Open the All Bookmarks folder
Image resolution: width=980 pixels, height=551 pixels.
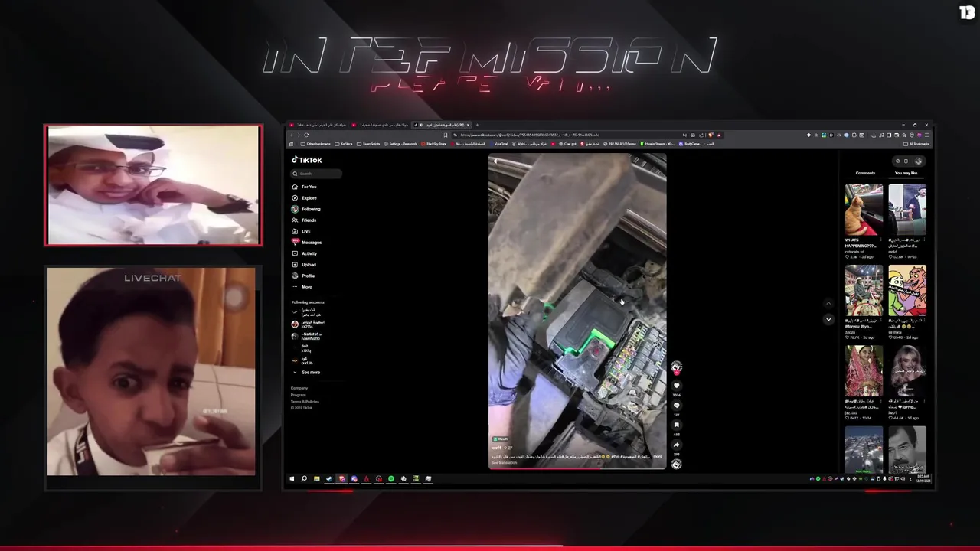click(916, 144)
